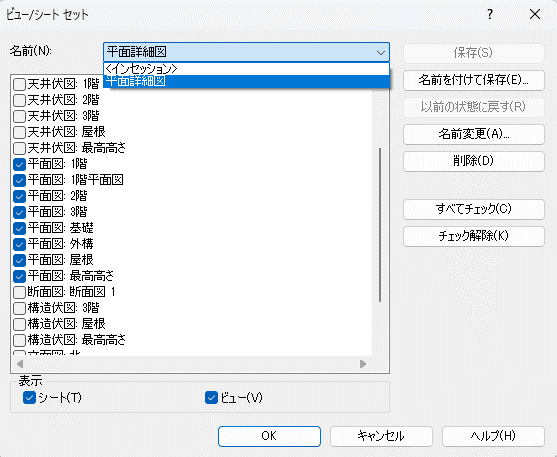Uncheck 平面図: 外構 in the list

pyautogui.click(x=19, y=244)
